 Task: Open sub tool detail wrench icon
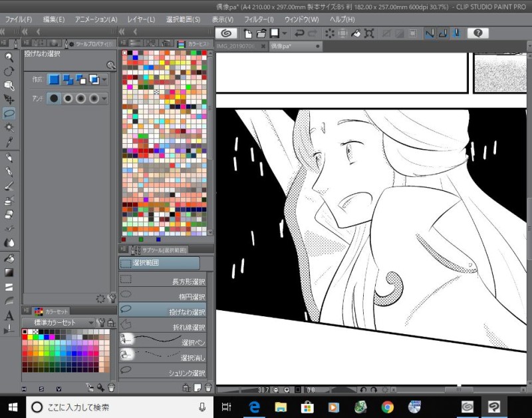(x=112, y=298)
